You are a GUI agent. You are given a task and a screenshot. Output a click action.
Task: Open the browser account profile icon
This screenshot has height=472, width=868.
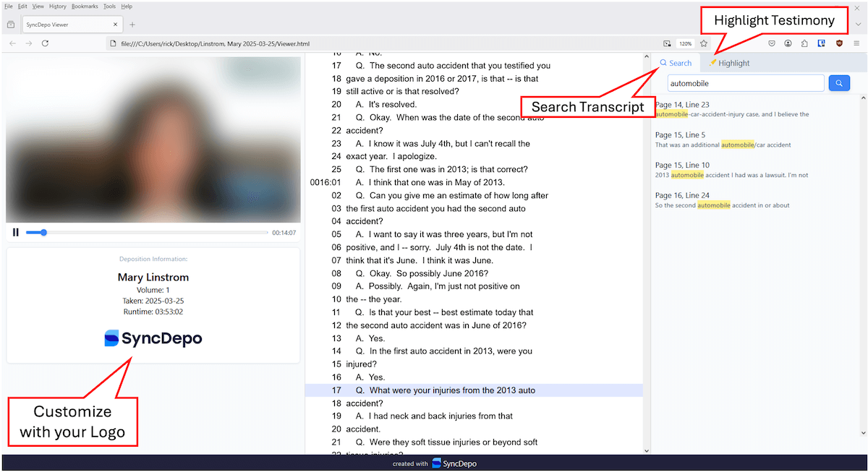788,43
